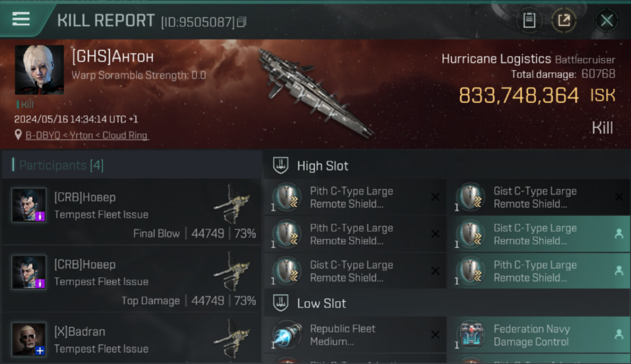Expand the Low Slot section

pyautogui.click(x=447, y=303)
